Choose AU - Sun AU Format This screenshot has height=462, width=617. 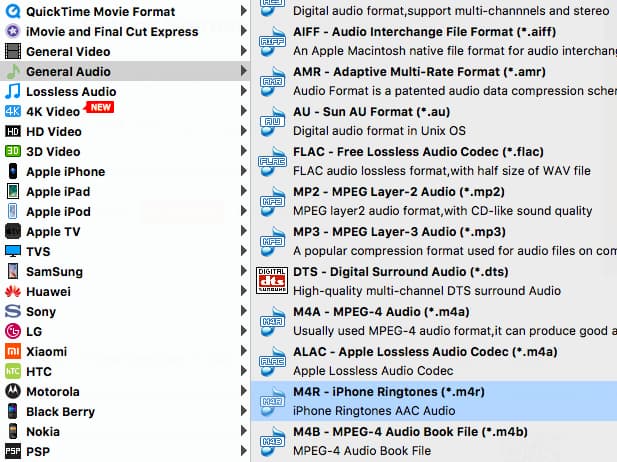pyautogui.click(x=434, y=121)
